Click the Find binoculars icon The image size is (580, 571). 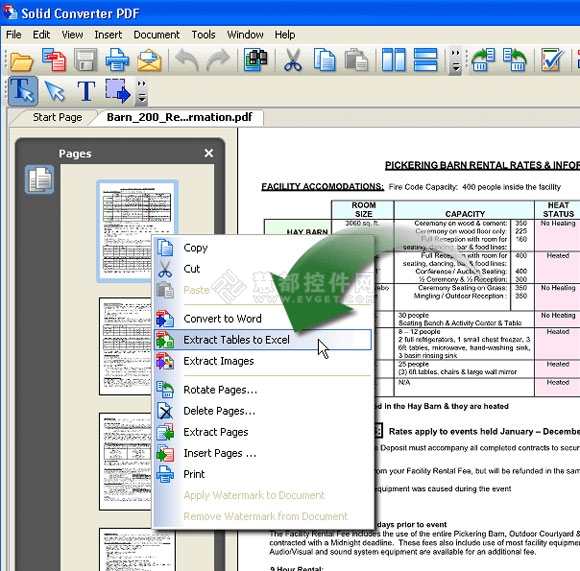click(x=256, y=60)
